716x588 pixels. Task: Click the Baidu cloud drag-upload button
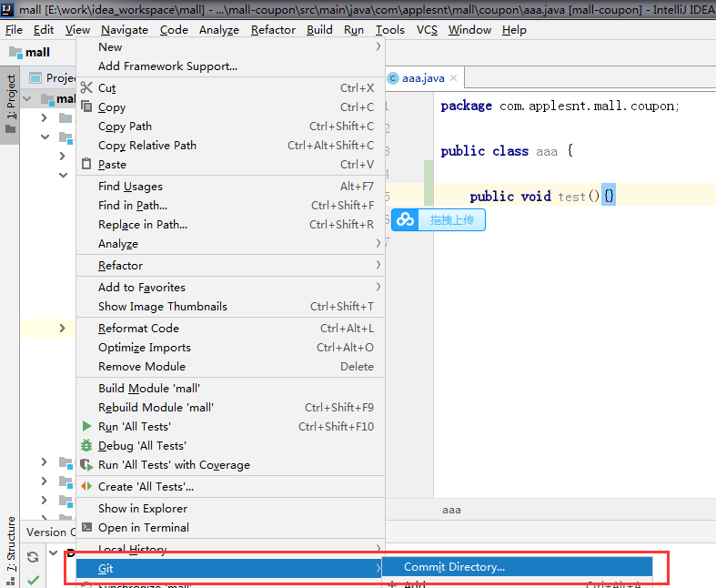[x=438, y=220]
